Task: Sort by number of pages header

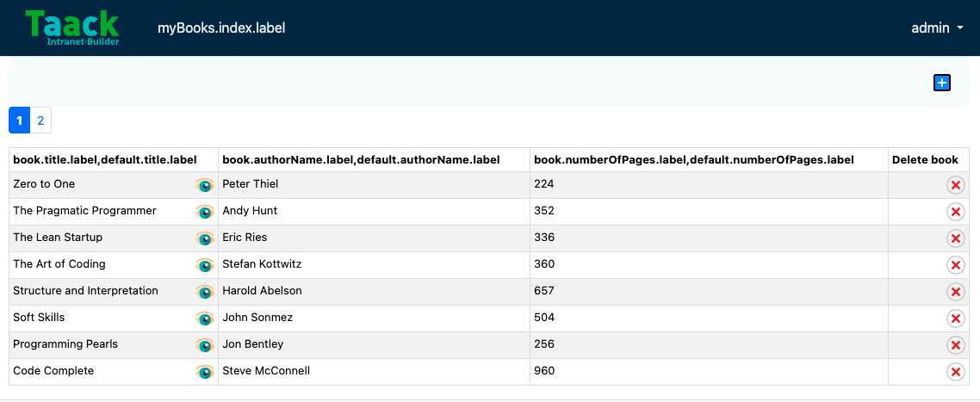Action: [x=694, y=160]
